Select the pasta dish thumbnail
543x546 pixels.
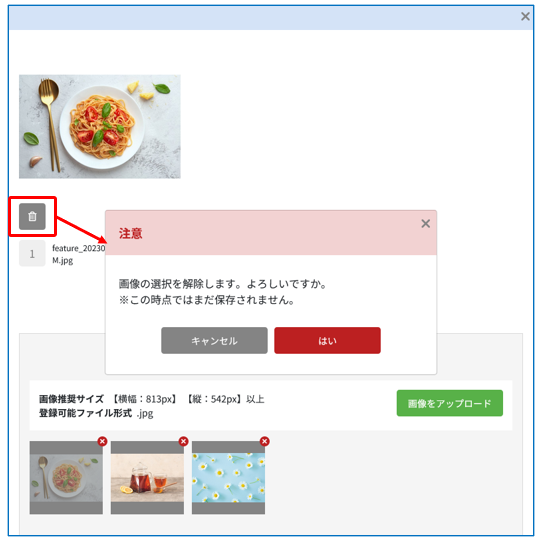(x=66, y=478)
